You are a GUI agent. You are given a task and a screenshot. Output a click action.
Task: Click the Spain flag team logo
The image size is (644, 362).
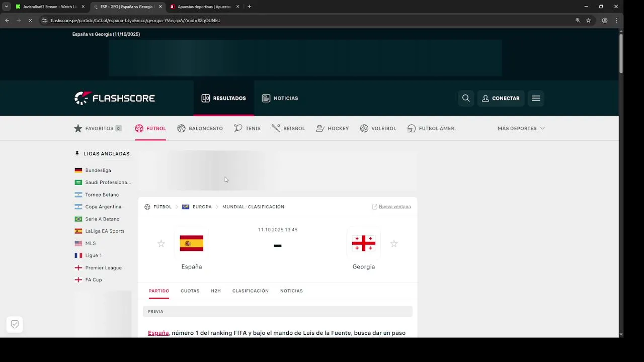pos(192,243)
